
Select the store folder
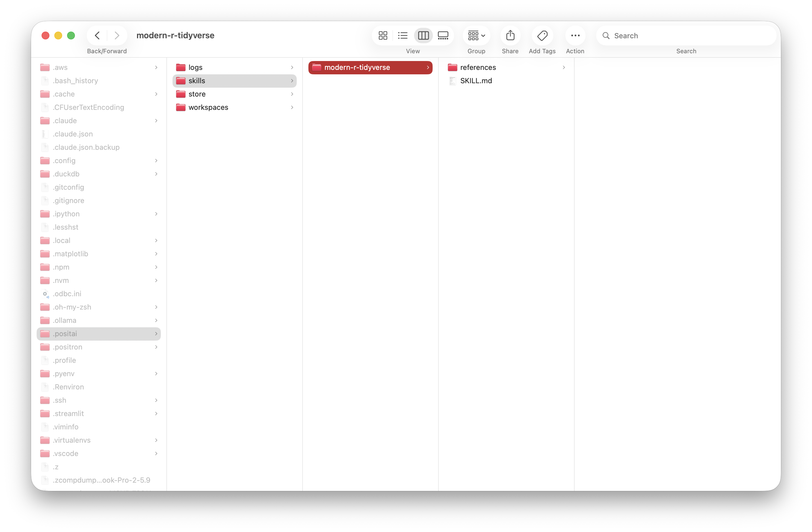point(197,94)
